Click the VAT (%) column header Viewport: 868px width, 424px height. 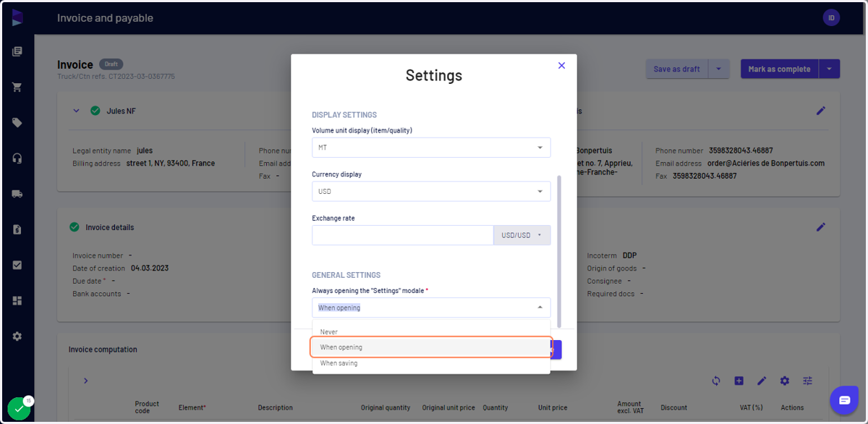click(x=750, y=408)
